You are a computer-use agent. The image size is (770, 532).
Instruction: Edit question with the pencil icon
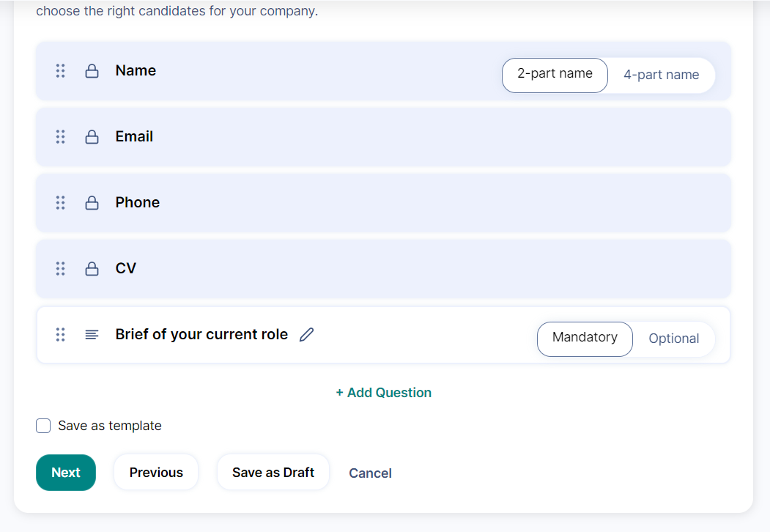click(307, 335)
